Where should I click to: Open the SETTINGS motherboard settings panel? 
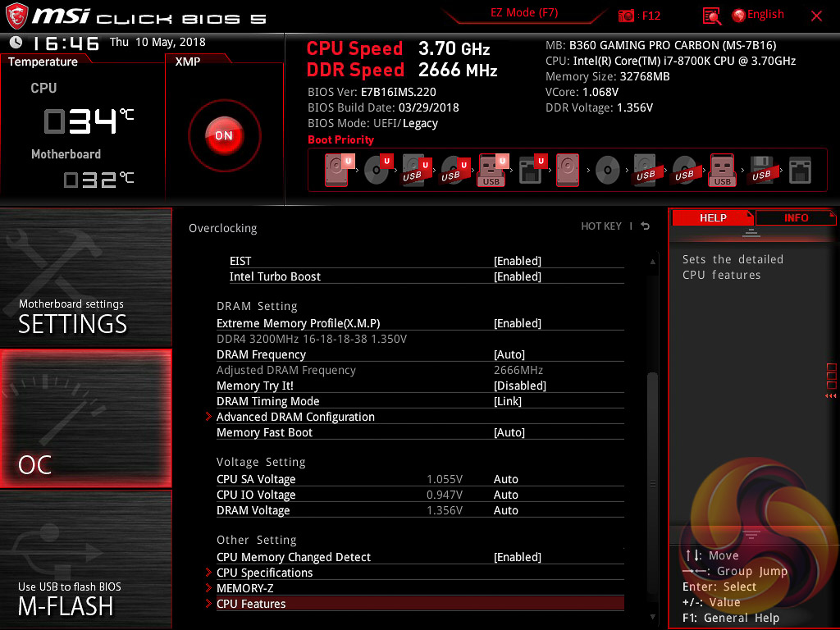85,277
